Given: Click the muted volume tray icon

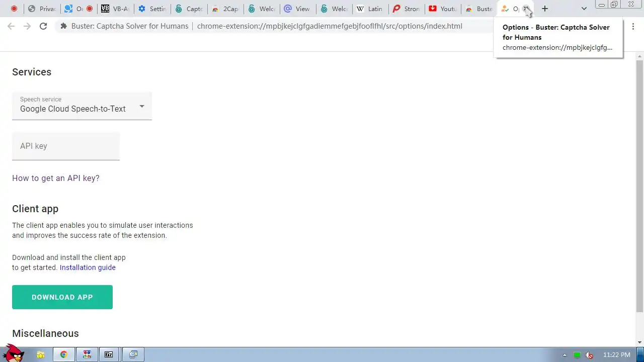Looking at the screenshot, I should 589,355.
